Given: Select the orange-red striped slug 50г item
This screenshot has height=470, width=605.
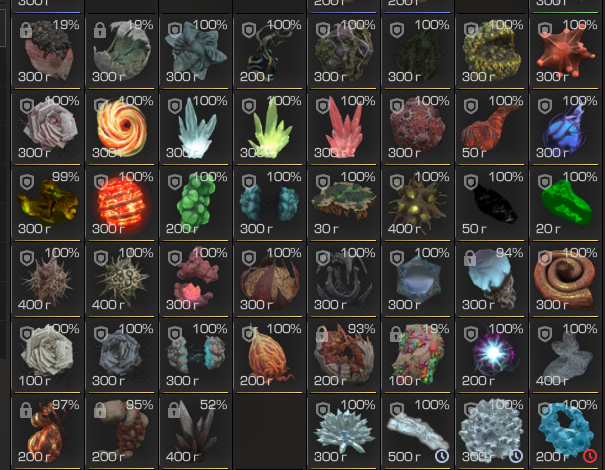Looking at the screenshot, I should click(492, 127).
